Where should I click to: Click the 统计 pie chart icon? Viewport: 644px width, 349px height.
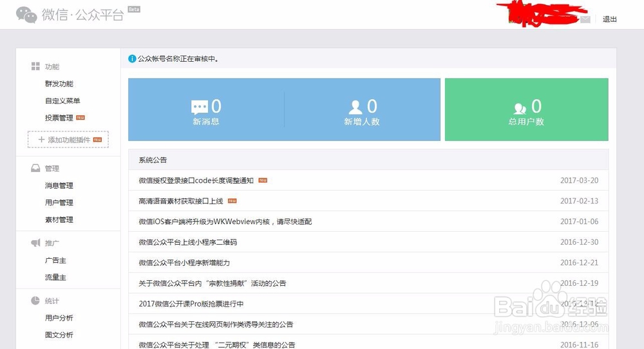35,301
